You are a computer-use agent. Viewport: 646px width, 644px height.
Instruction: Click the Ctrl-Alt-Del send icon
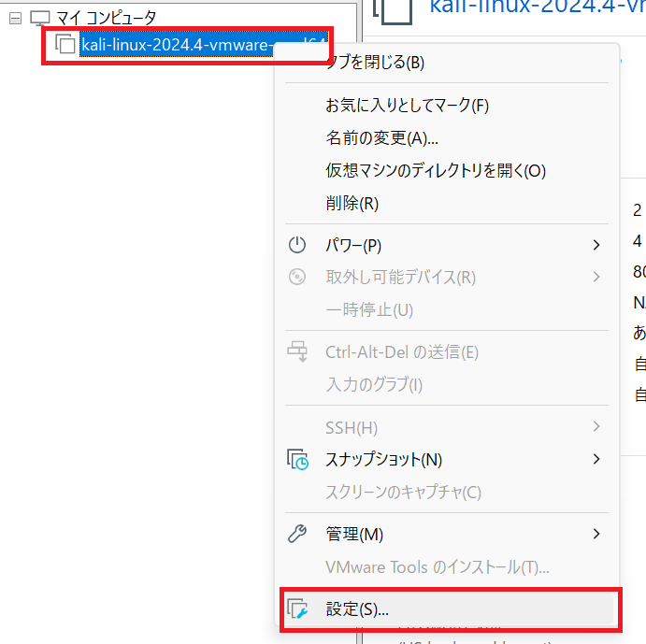click(x=297, y=352)
